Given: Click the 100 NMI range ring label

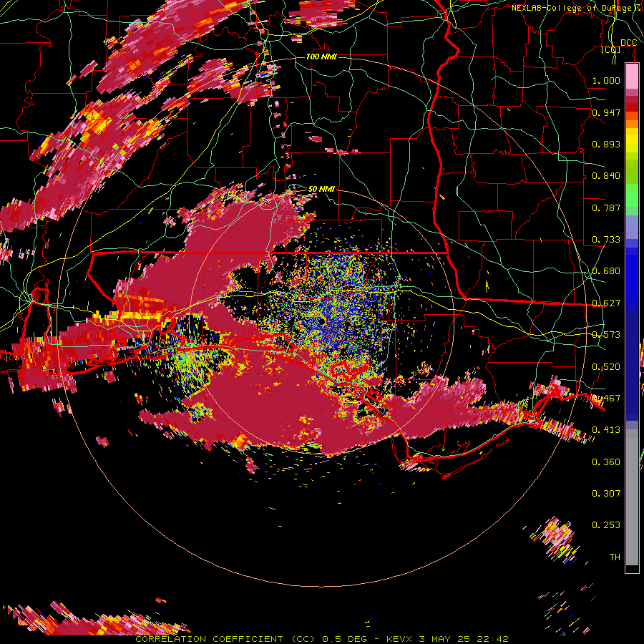Looking at the screenshot, I should coord(321,57).
